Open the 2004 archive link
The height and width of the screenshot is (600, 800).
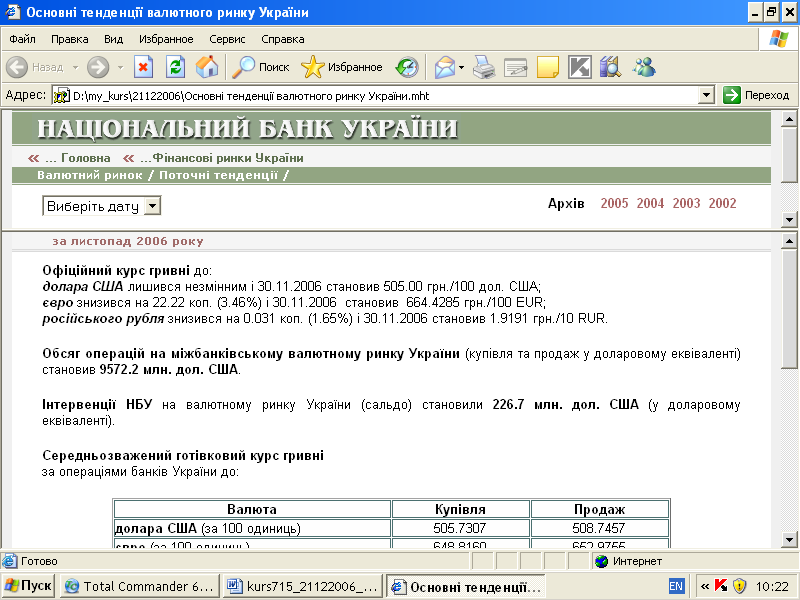[650, 203]
